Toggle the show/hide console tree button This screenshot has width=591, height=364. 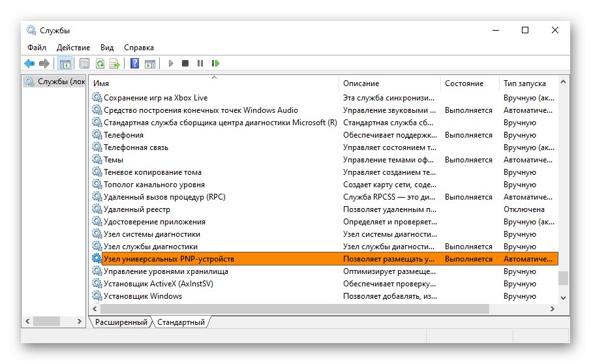[x=65, y=63]
